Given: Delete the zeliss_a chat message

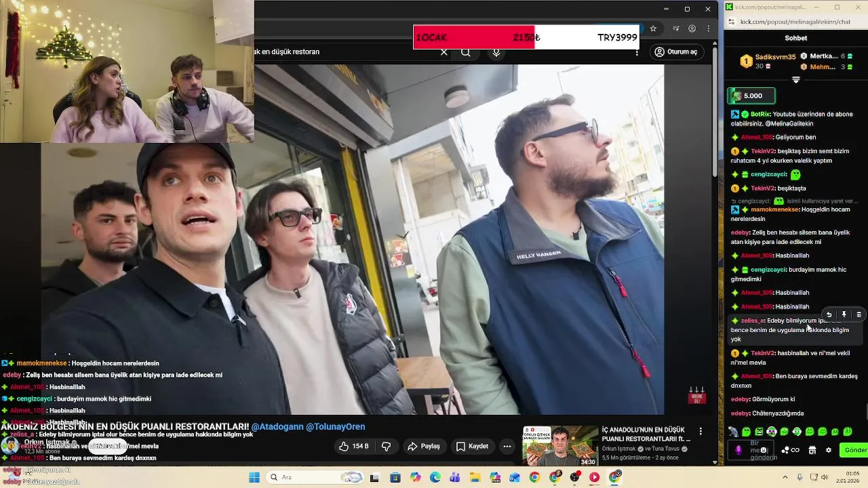Looking at the screenshot, I should tap(859, 314).
